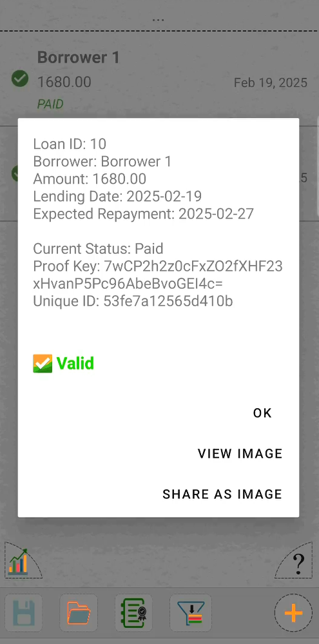Expand the three dots at top

pos(158,20)
